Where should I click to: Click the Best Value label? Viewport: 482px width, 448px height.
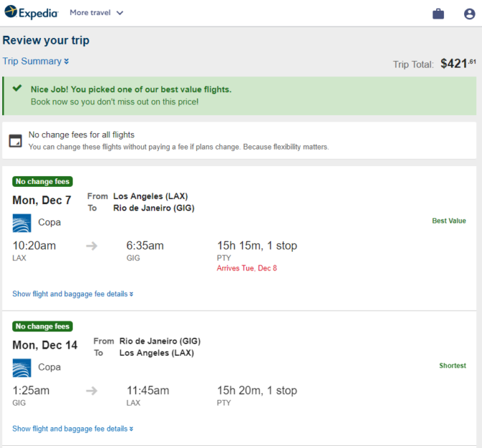(449, 221)
